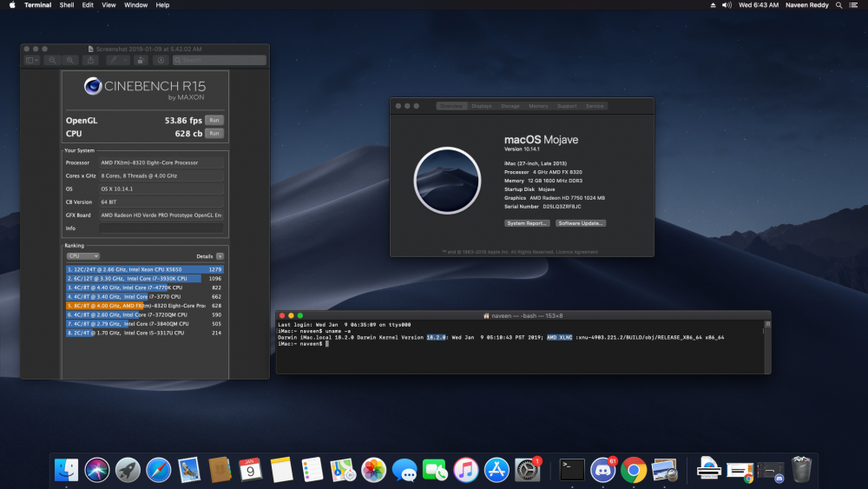Click the eject icon in menu bar
Viewport: 868px width, 489px height.
[713, 5]
